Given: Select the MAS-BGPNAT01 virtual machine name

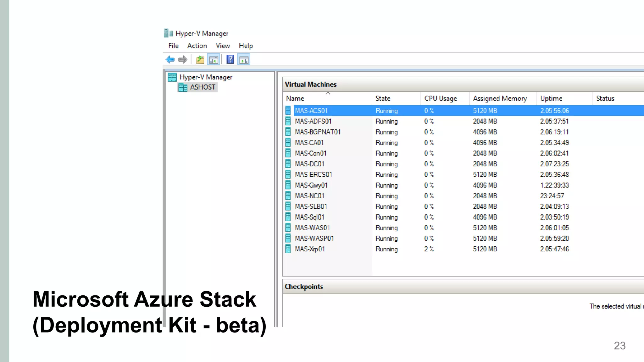Looking at the screenshot, I should pos(318,132).
